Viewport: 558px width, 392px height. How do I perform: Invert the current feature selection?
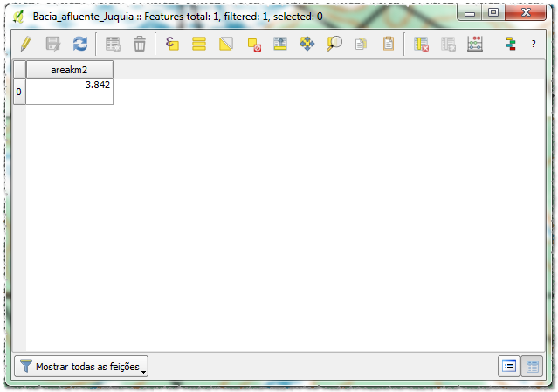pyautogui.click(x=226, y=44)
